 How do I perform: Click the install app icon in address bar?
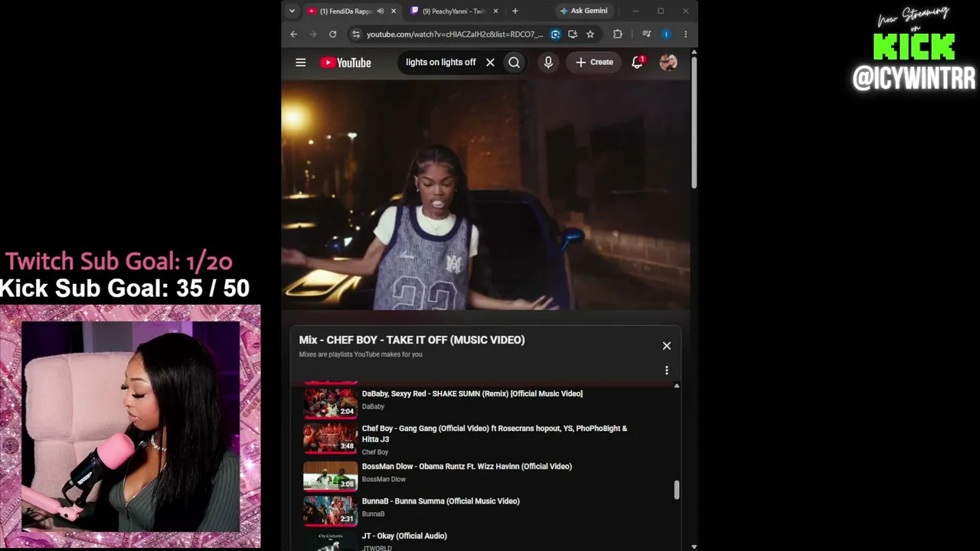(x=573, y=34)
